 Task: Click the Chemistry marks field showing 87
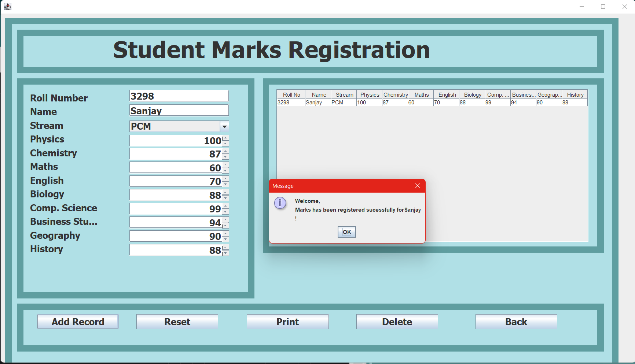pos(176,154)
